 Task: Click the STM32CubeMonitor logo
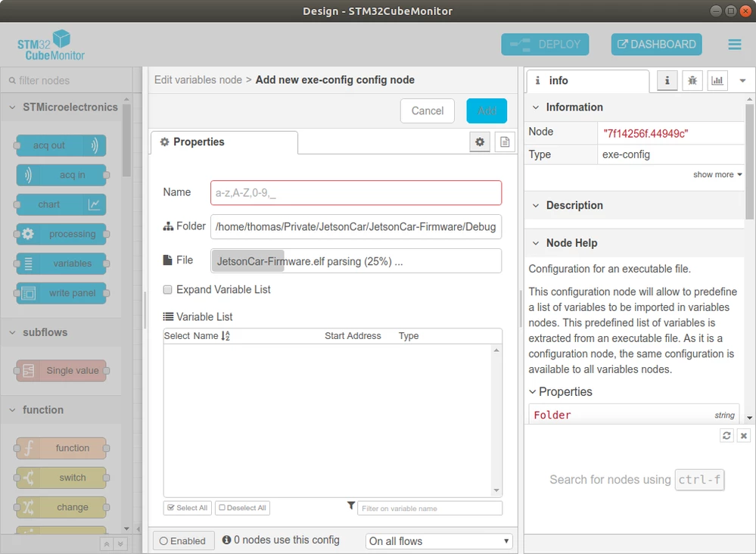tap(51, 45)
